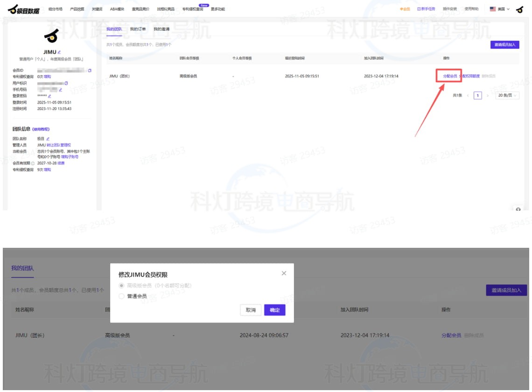
Task: Click the 转让团队管理权 link
Action: click(59, 145)
